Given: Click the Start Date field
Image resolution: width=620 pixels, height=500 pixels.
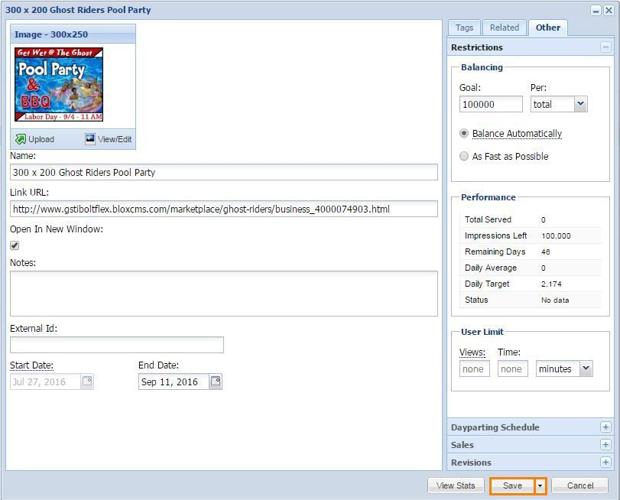Looking at the screenshot, I should coord(45,381).
